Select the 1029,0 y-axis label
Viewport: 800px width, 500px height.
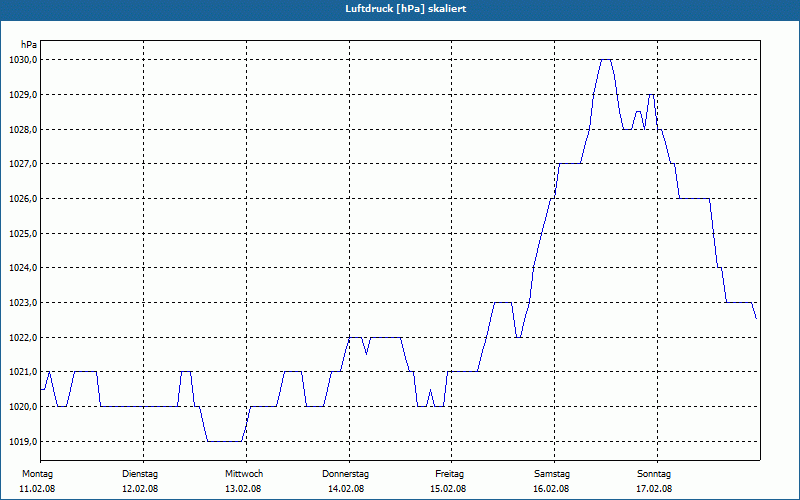tap(23, 95)
